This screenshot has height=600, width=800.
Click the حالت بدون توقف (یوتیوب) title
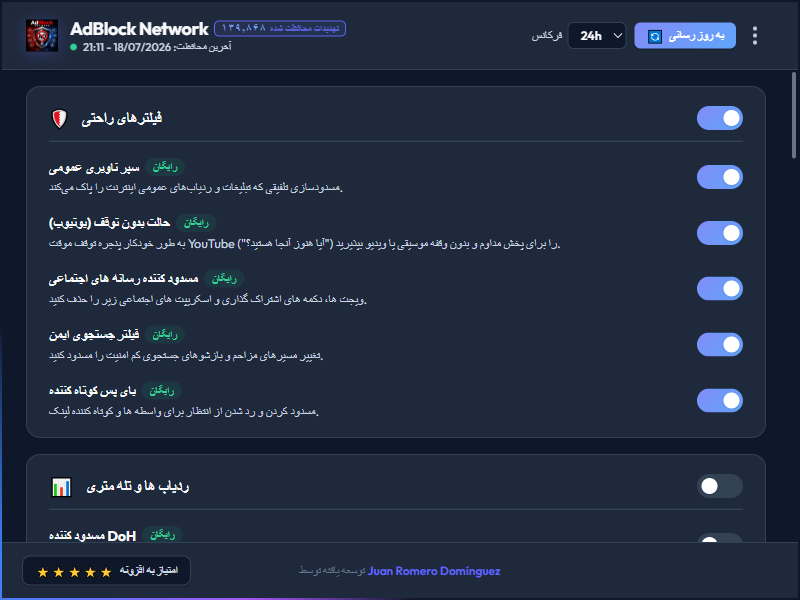[109, 223]
